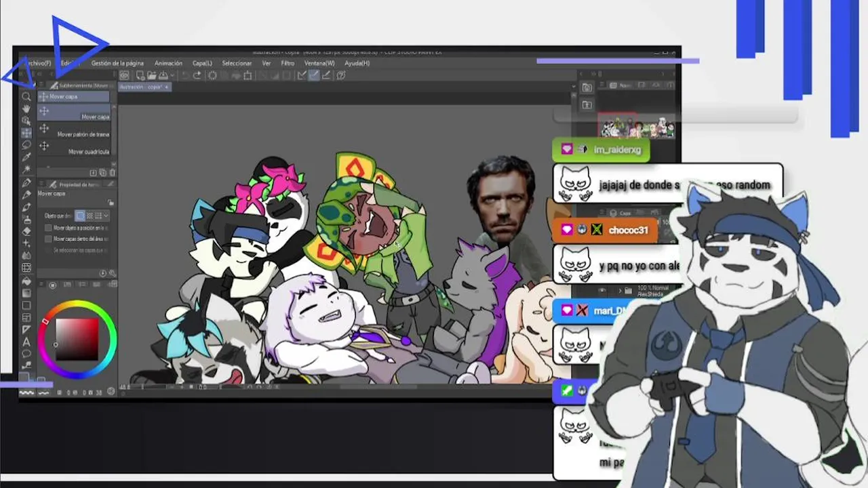
Task: Click the New file icon
Action: pos(140,75)
